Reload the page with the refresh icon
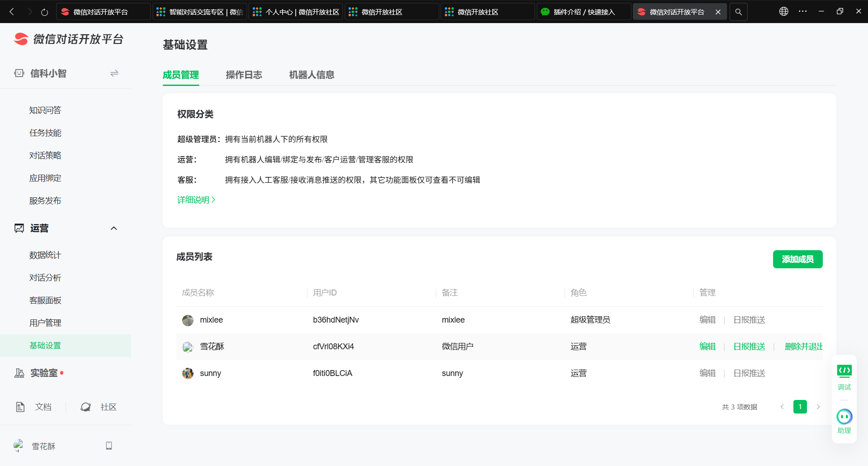Image resolution: width=868 pixels, height=466 pixels. (44, 12)
